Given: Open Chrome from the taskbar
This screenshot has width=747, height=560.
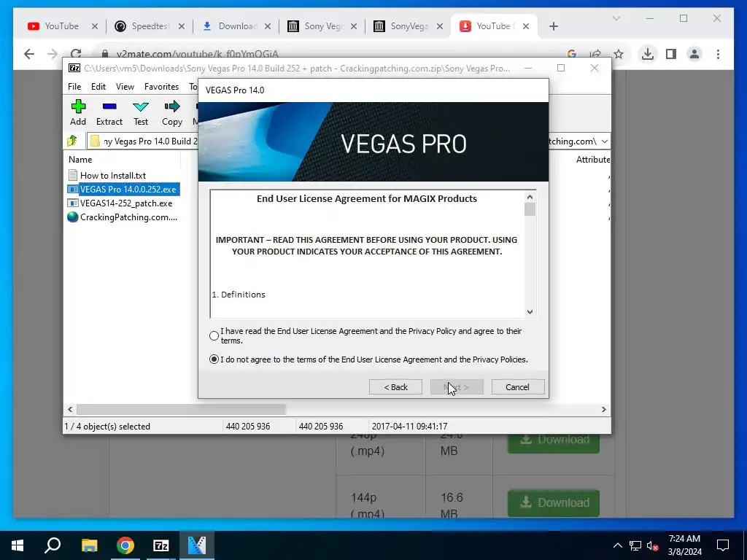Looking at the screenshot, I should (125, 545).
